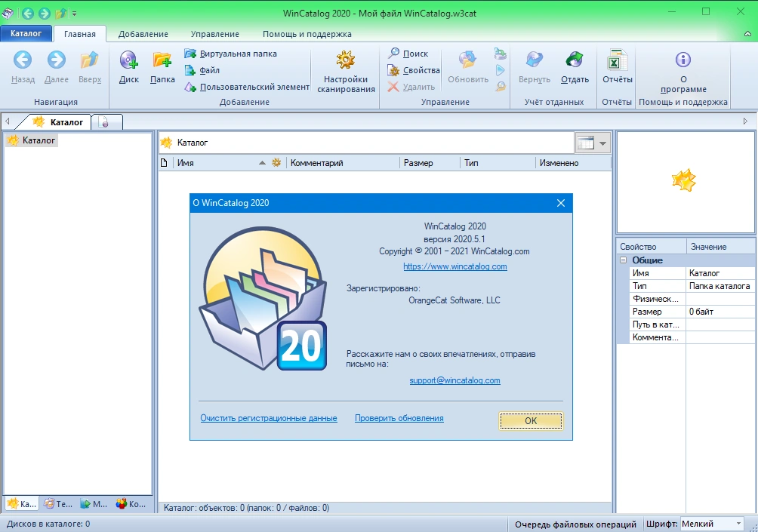The width and height of the screenshot is (758, 532).
Task: Click the WinCatalog app icon in title bar
Action: click(8, 13)
